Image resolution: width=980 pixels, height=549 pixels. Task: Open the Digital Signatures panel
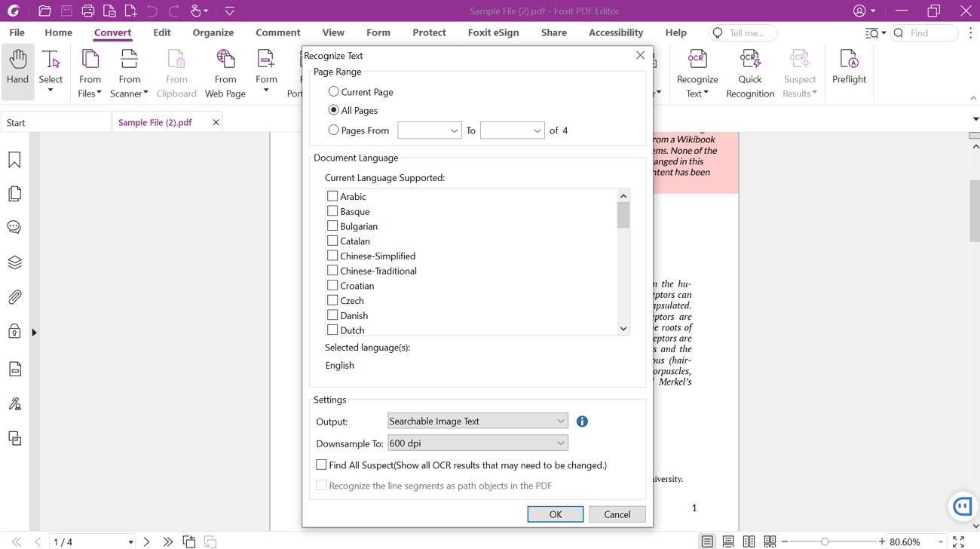coord(14,404)
